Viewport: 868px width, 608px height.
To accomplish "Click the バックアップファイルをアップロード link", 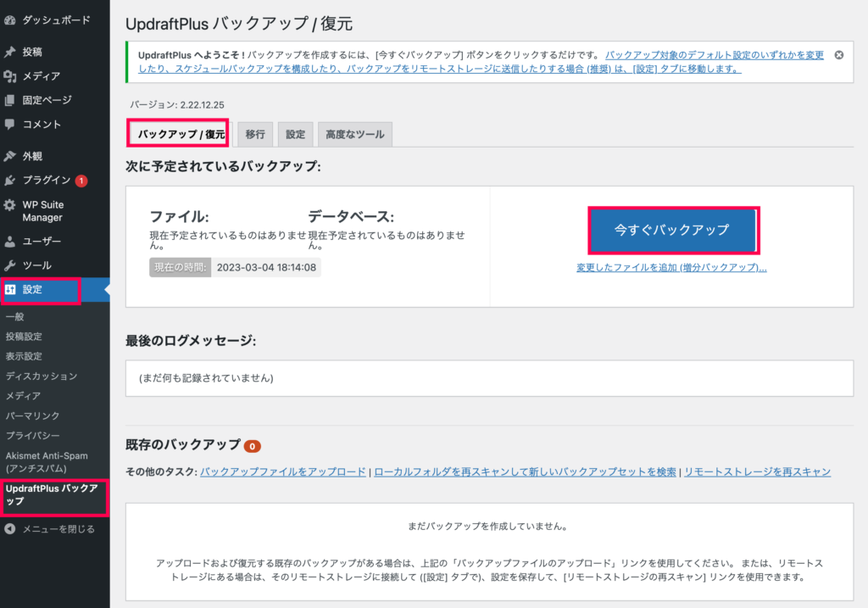I will click(x=283, y=471).
